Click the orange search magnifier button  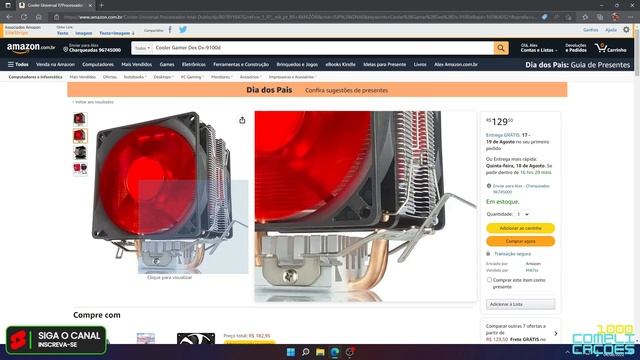click(x=501, y=48)
